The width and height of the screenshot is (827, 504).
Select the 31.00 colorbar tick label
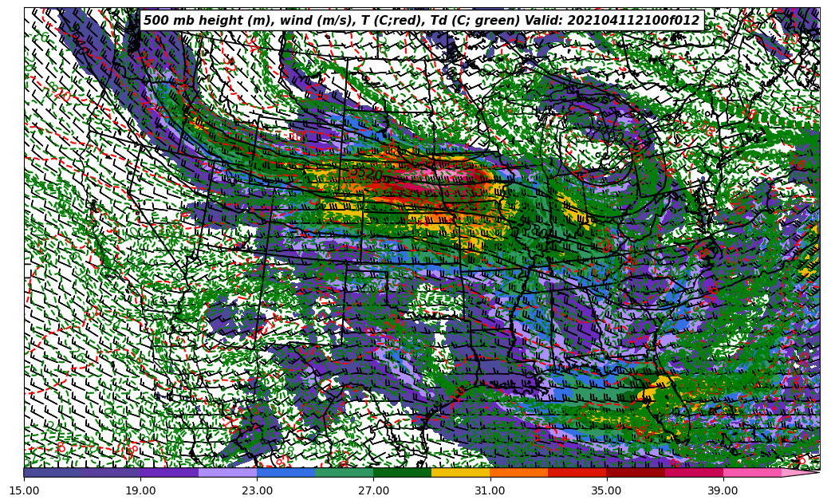(490, 490)
